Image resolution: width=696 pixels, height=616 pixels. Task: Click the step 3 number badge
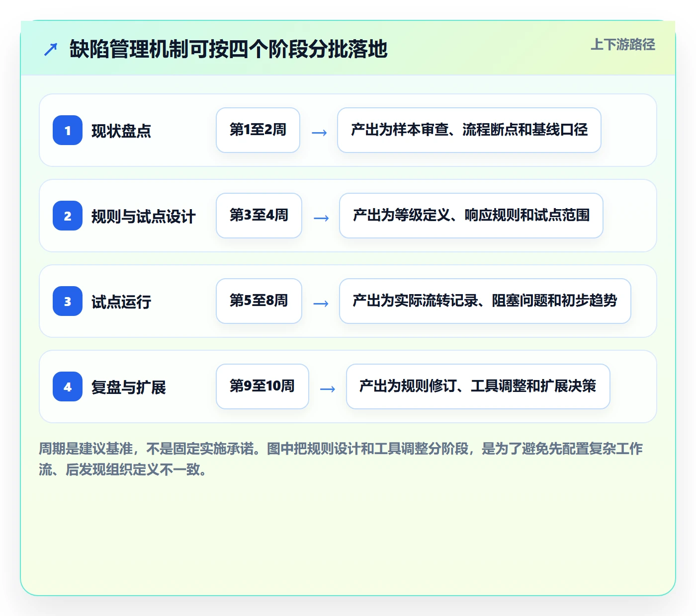tap(68, 301)
